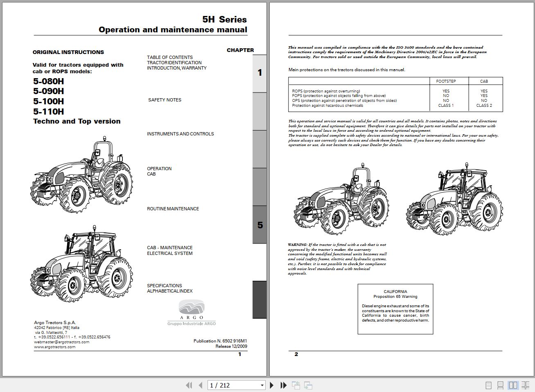Click ELECTRICAL SYSTEM entry
The image size is (535, 392).
[169, 253]
